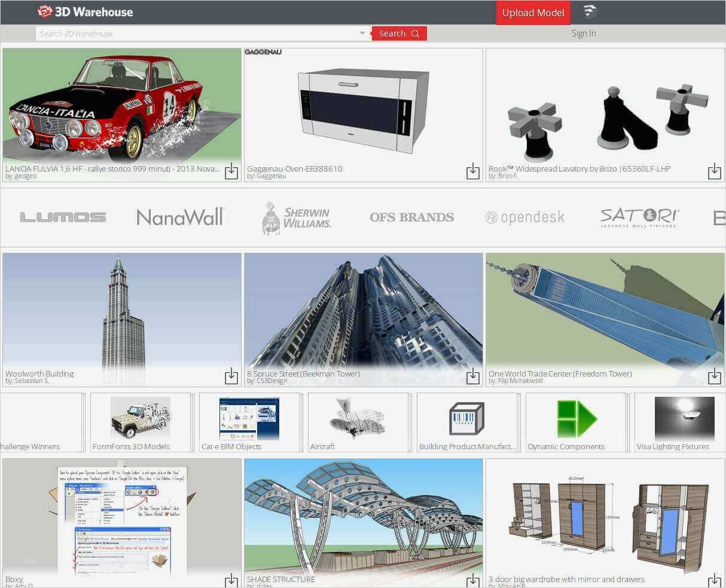726x588 pixels.
Task: Open author CS3Design profile
Action: pyautogui.click(x=271, y=381)
